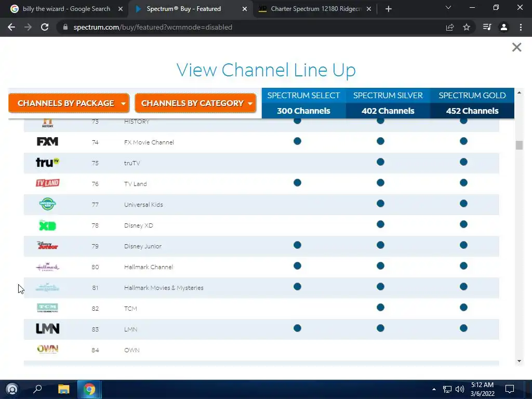Click channel number 80
The image size is (532, 399).
(95, 267)
